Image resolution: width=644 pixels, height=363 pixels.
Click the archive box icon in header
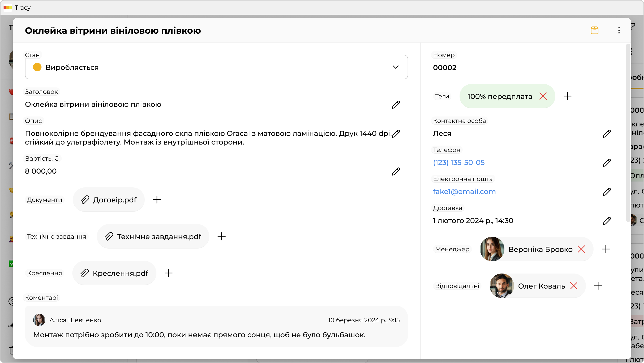click(594, 30)
